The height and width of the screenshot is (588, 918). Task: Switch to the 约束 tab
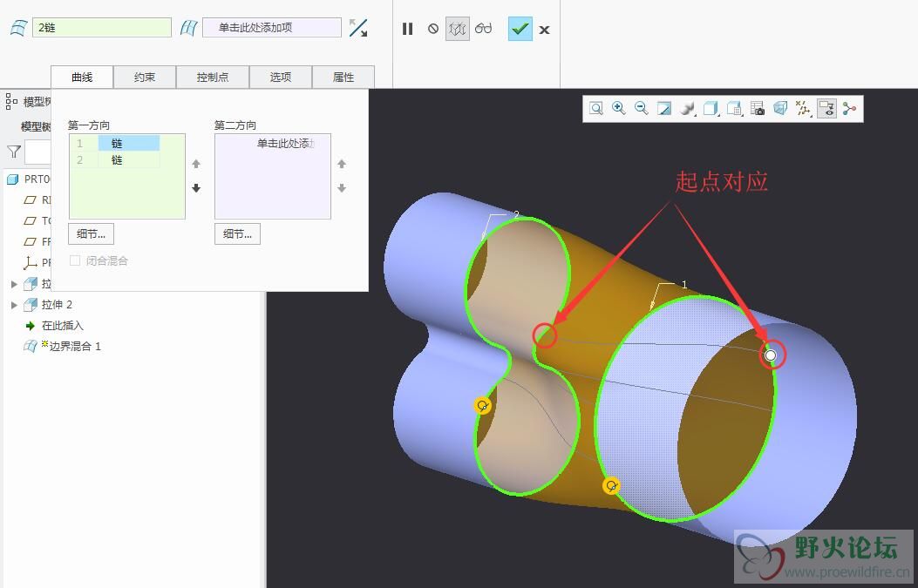coord(145,78)
